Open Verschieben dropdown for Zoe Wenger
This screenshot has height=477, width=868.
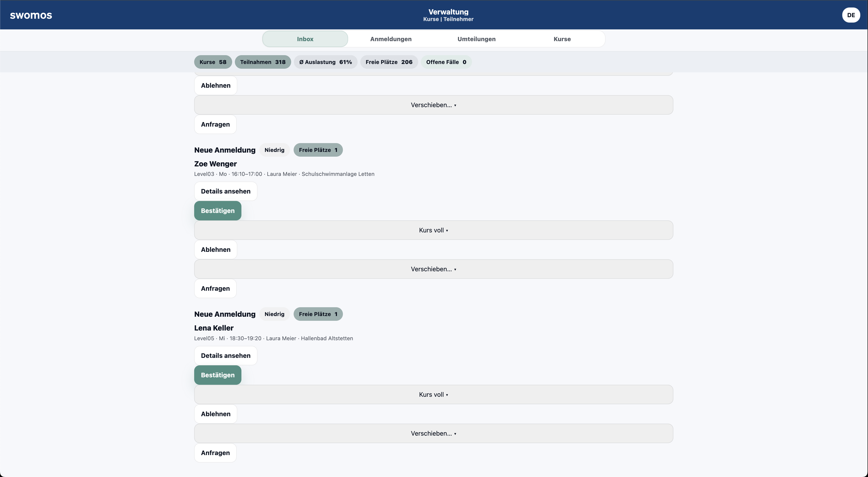tap(434, 269)
